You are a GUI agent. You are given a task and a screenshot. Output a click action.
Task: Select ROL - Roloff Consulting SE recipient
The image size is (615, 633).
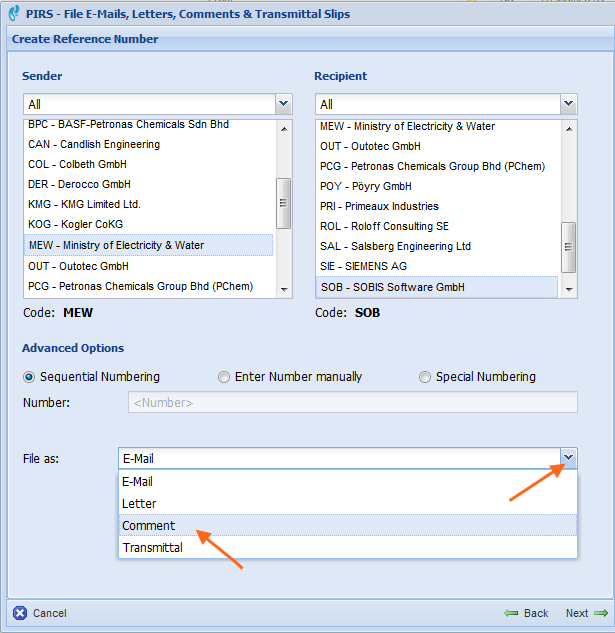click(x=437, y=226)
